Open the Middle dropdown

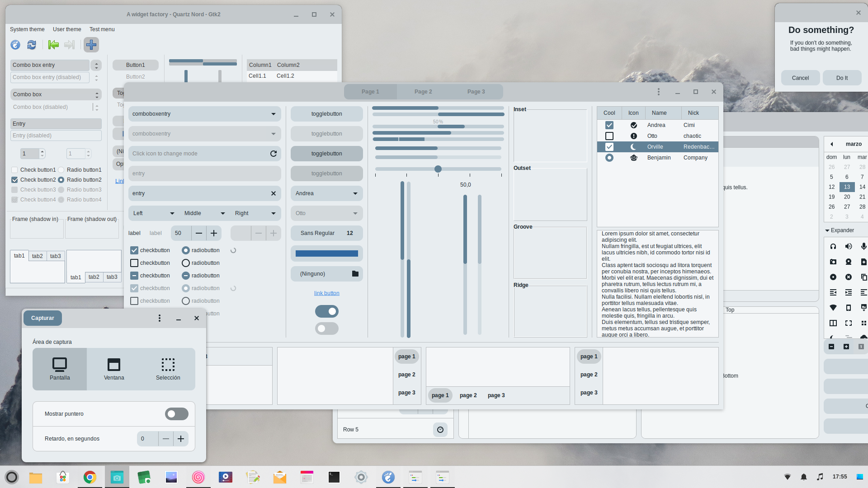click(204, 213)
